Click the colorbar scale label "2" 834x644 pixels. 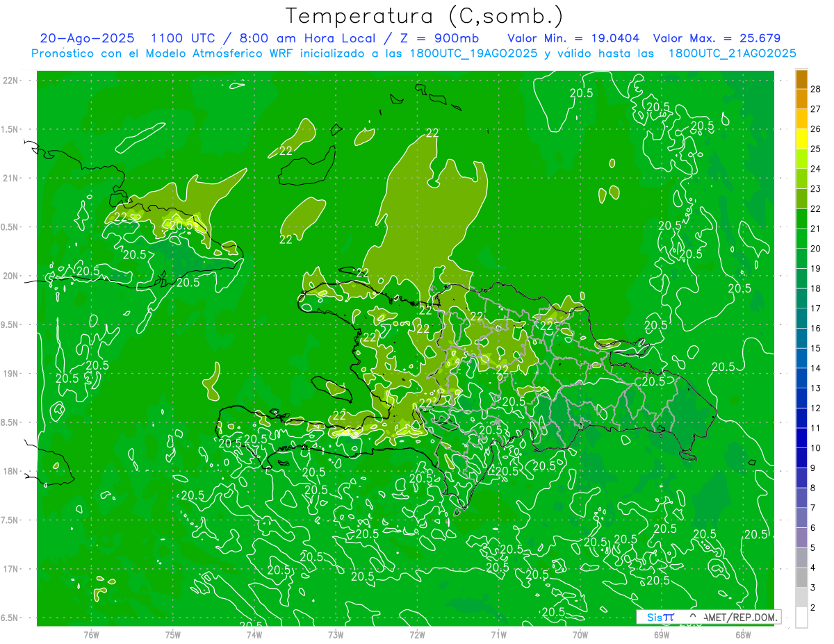(x=813, y=608)
